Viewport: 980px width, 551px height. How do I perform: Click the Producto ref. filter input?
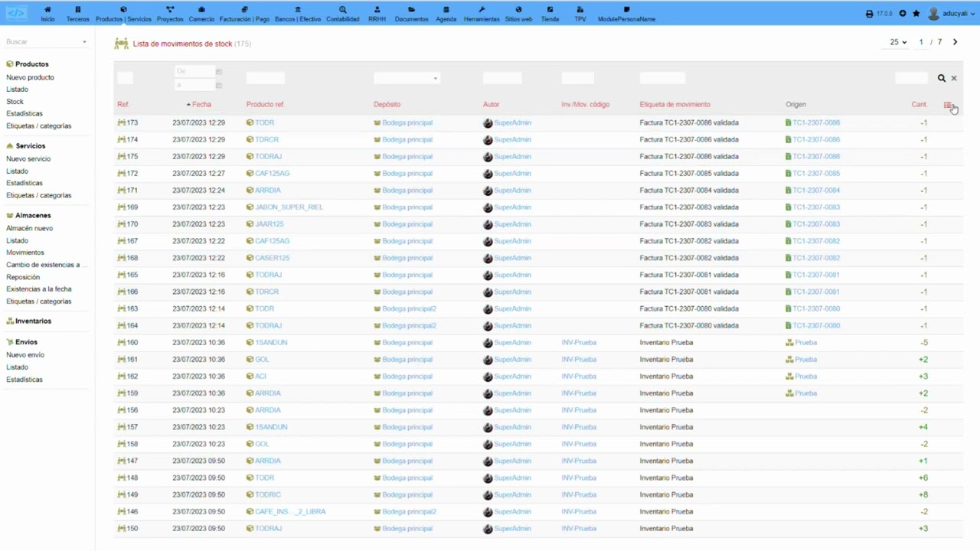(x=265, y=78)
